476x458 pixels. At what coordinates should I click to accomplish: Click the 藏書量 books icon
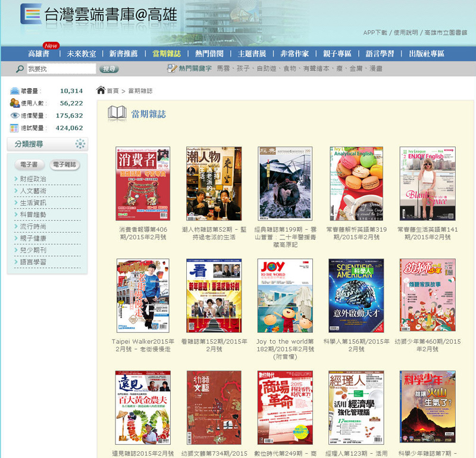[x=14, y=91]
